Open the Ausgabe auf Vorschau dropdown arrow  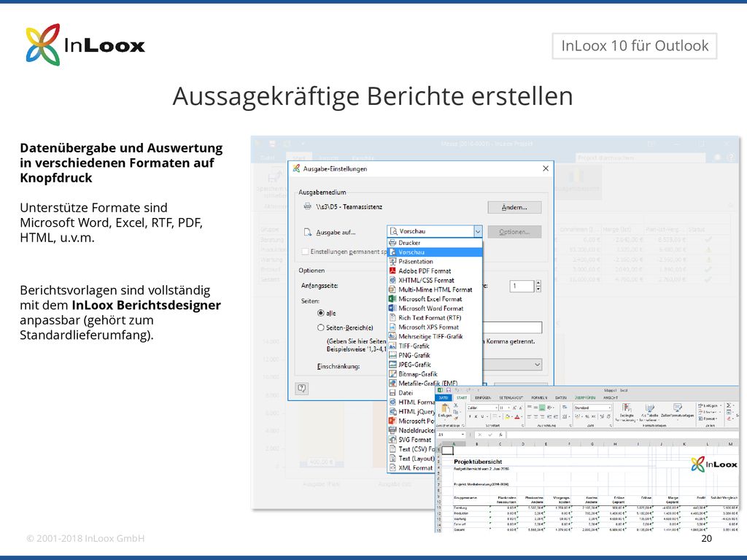[x=478, y=231]
